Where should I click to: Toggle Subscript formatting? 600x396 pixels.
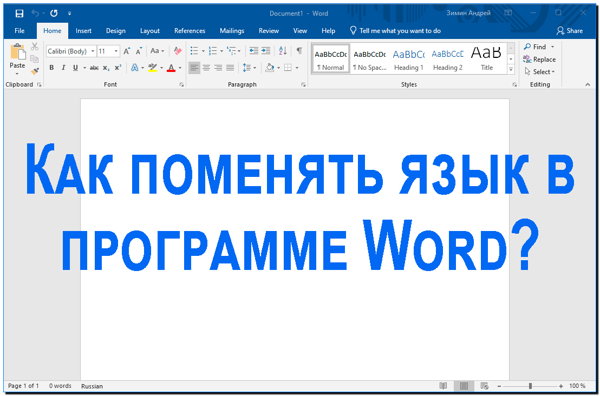pos(106,68)
